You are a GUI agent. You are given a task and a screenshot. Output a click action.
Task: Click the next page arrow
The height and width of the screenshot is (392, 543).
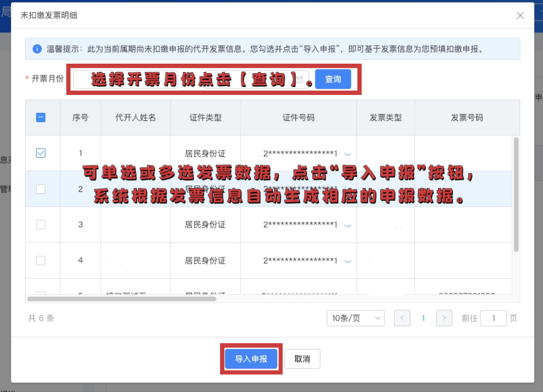(x=444, y=318)
